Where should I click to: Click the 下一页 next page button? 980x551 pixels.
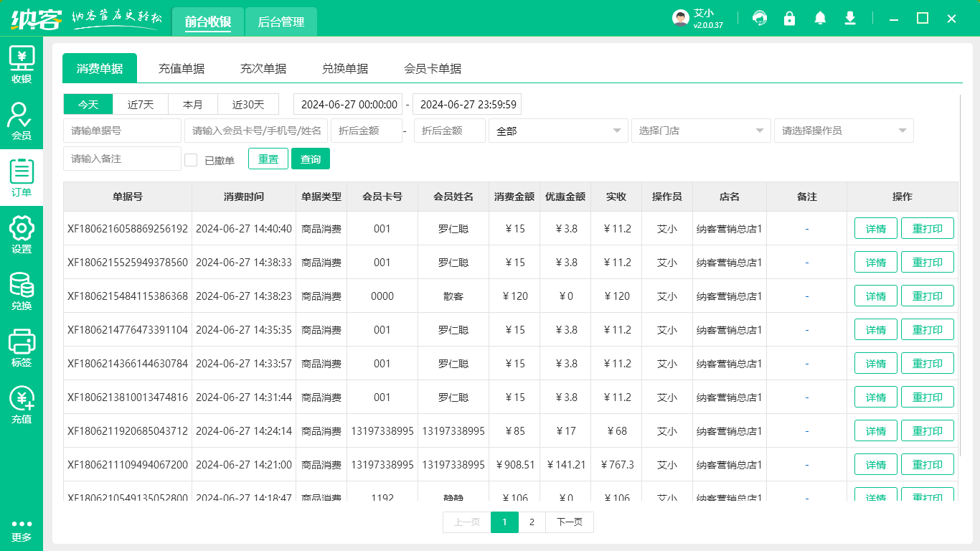point(570,522)
